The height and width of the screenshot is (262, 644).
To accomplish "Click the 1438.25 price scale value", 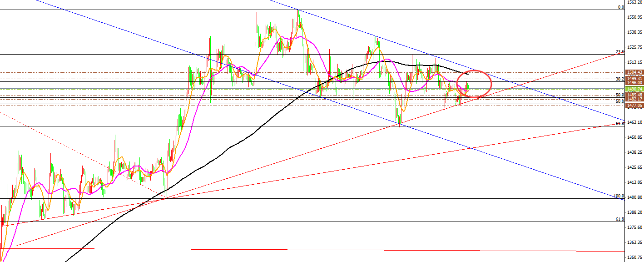I will pyautogui.click(x=635, y=152).
